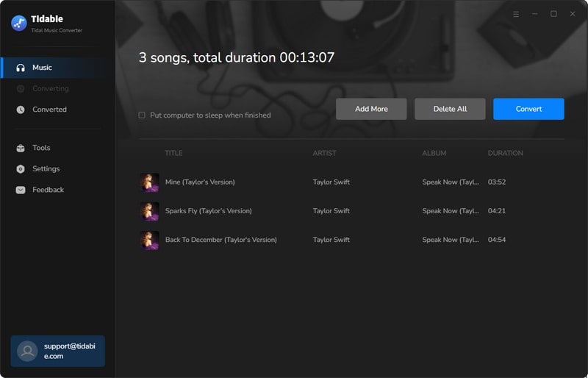Viewport: 588px width, 378px height.
Task: Open the Converted section
Action: (x=49, y=110)
